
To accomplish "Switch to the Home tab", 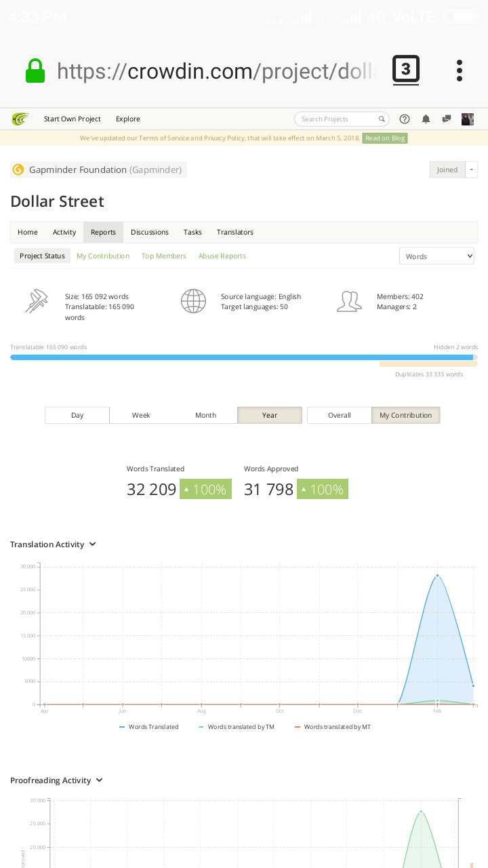I will [28, 232].
